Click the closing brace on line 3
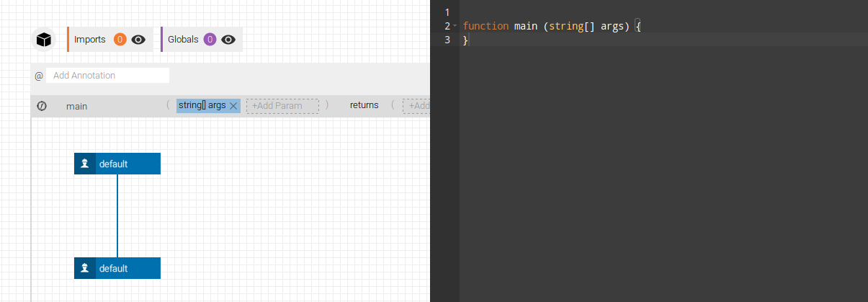Viewport: 868px width, 302px height. pyautogui.click(x=466, y=40)
